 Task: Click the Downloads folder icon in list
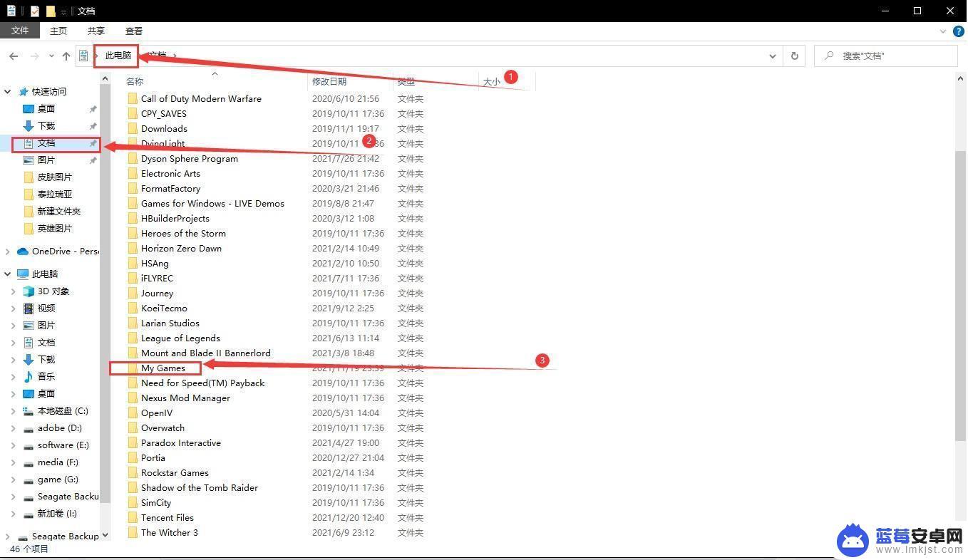click(133, 129)
